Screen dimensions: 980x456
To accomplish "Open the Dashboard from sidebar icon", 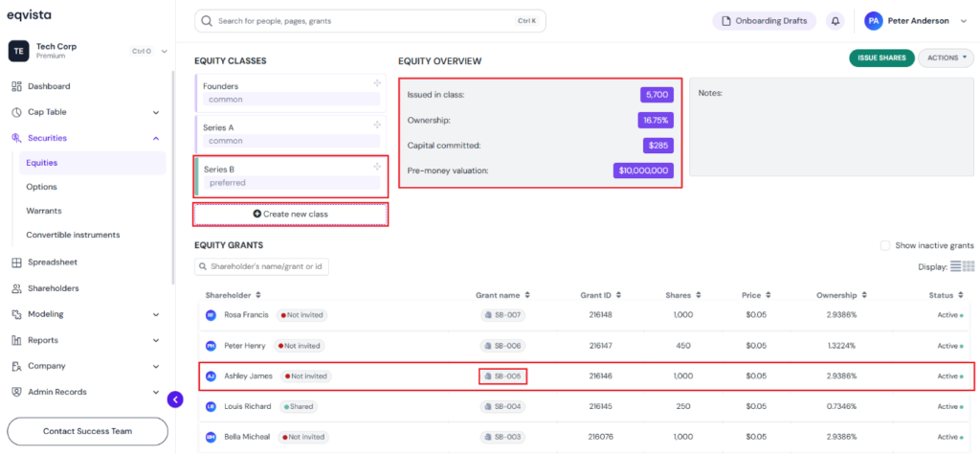I will [x=17, y=86].
